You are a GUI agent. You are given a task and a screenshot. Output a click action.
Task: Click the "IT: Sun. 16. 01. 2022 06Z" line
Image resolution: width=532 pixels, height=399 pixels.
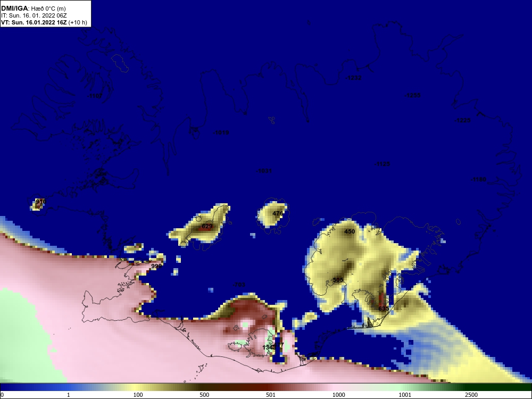click(34, 15)
